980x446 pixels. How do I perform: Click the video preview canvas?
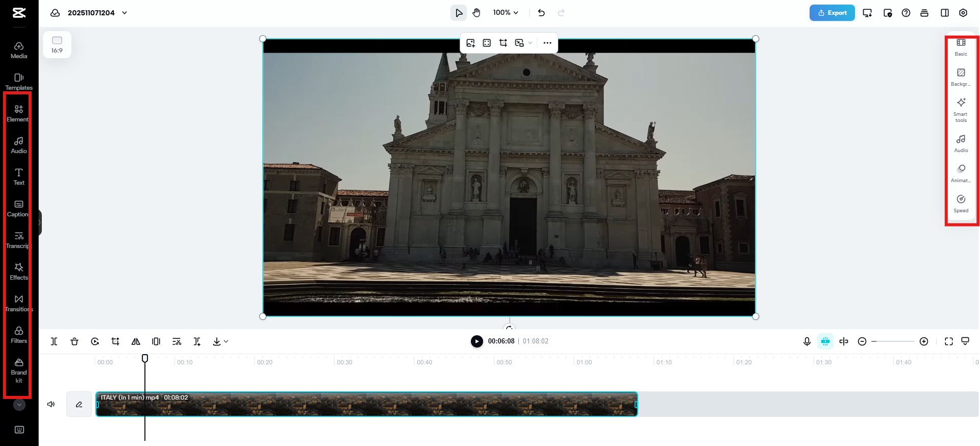click(509, 178)
